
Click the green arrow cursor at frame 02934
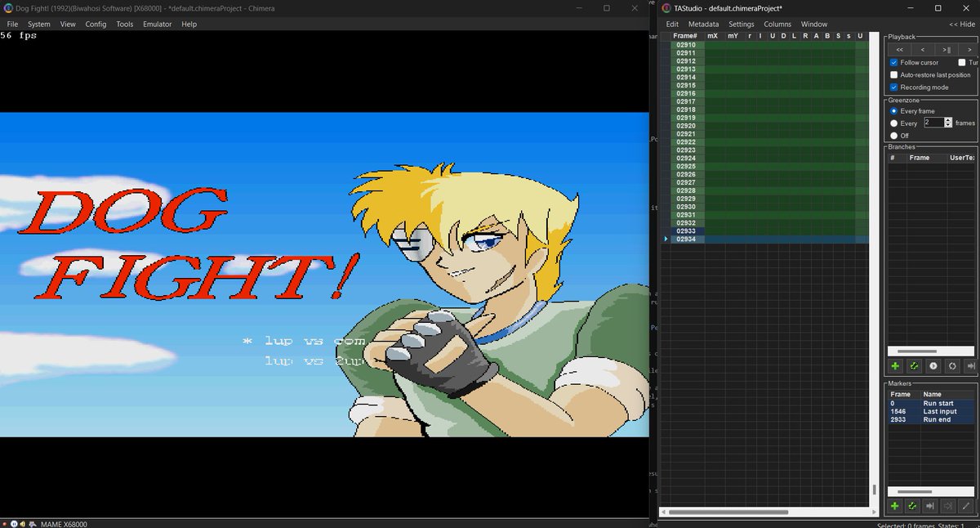click(666, 239)
